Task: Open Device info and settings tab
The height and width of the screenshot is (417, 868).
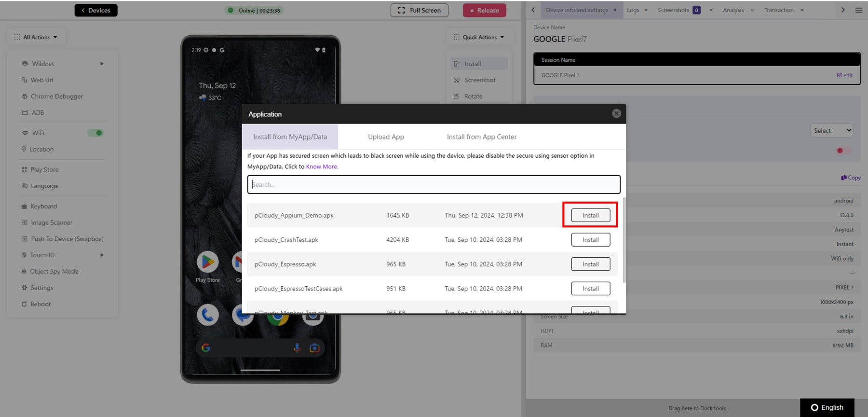Action: coord(577,10)
